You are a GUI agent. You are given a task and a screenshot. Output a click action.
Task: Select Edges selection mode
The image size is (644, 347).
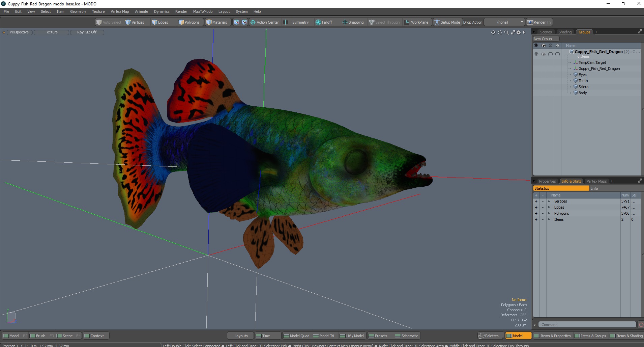tap(160, 22)
